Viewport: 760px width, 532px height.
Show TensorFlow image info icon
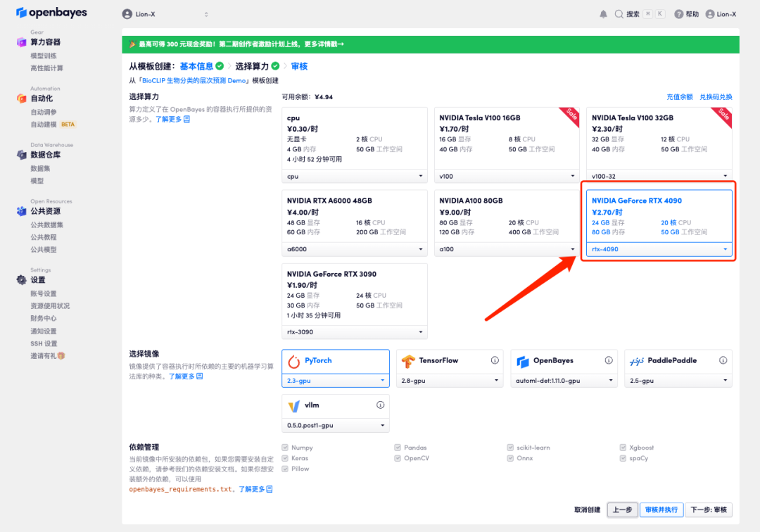(x=495, y=360)
